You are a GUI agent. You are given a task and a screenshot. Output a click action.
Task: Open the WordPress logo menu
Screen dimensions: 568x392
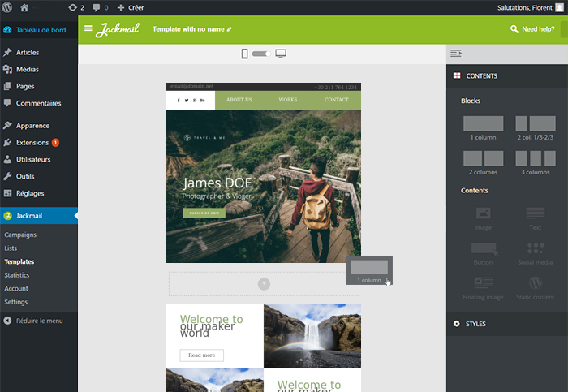(7, 7)
